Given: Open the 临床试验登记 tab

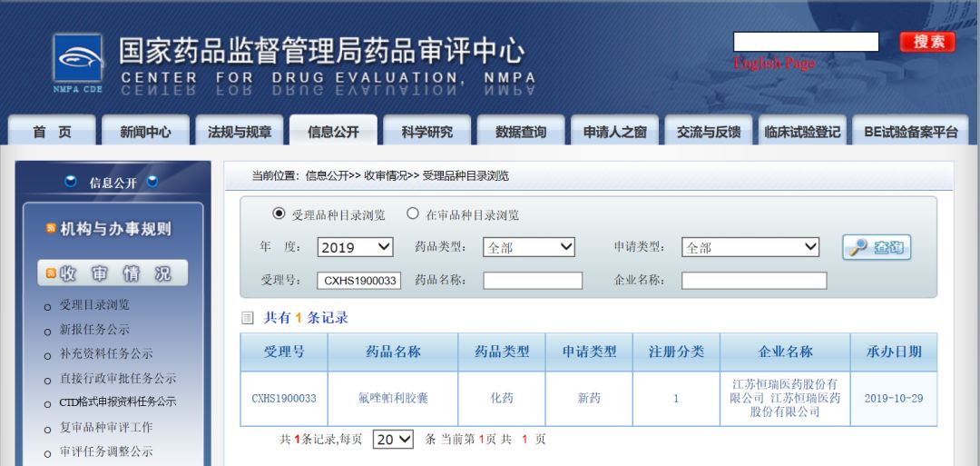Looking at the screenshot, I should (x=802, y=132).
